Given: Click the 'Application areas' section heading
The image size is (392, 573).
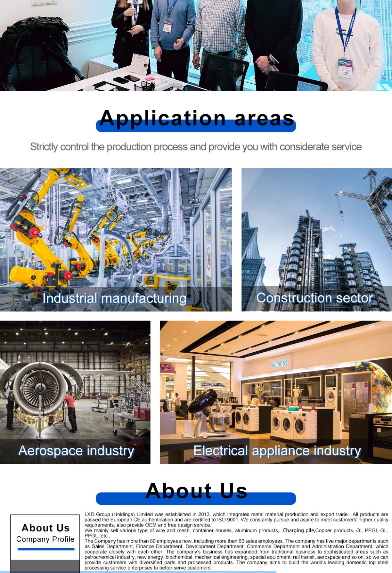Looking at the screenshot, I should (196, 118).
